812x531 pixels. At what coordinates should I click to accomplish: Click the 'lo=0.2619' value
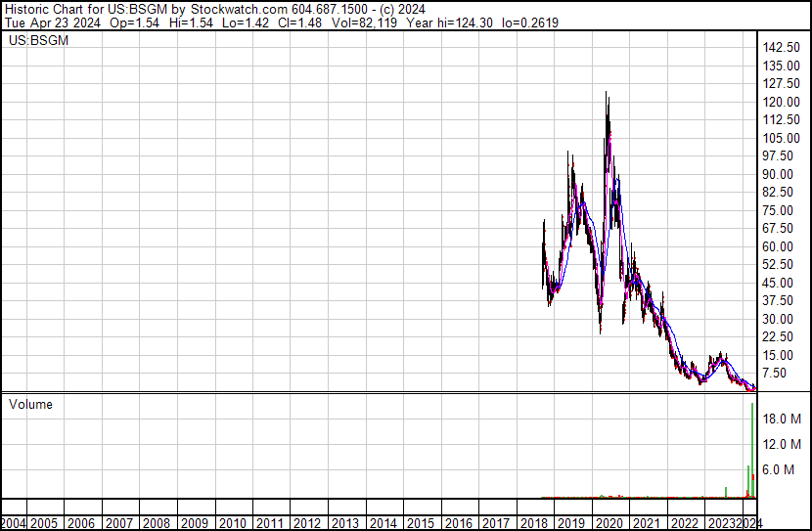[530, 22]
